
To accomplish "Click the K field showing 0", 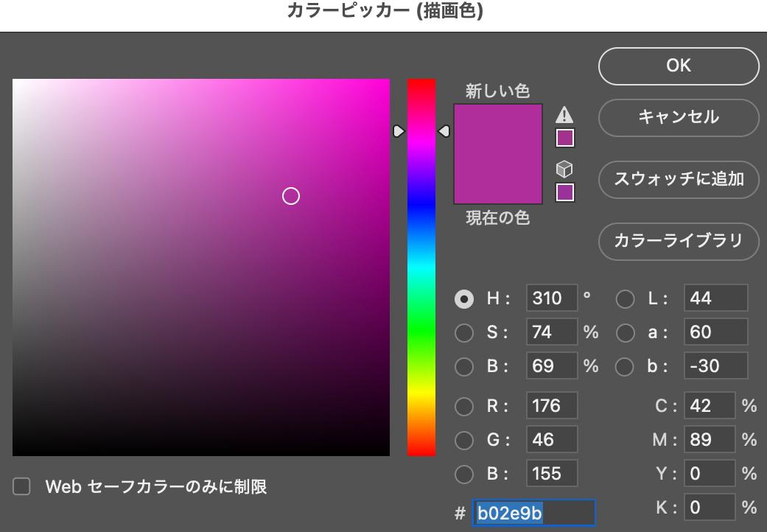I will (x=710, y=507).
